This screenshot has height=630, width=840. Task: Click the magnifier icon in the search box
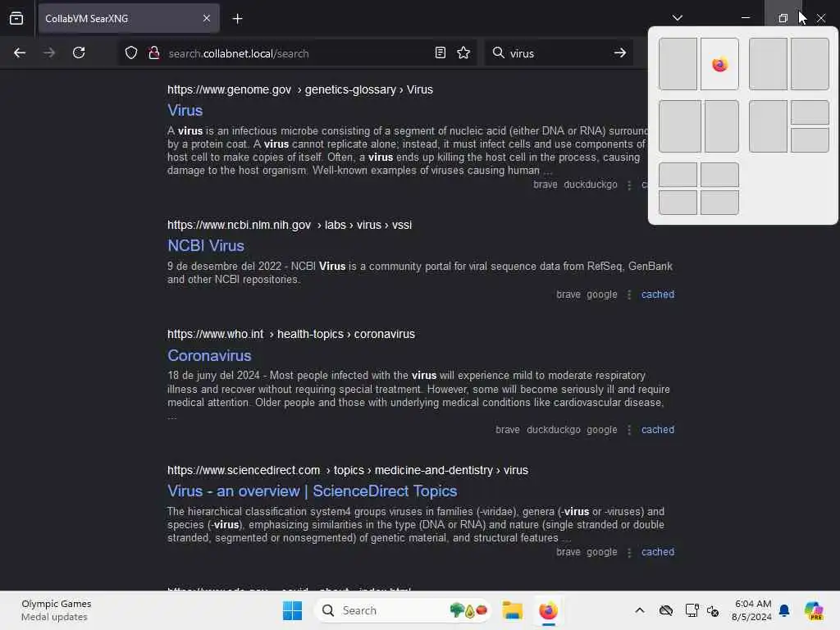tap(499, 52)
